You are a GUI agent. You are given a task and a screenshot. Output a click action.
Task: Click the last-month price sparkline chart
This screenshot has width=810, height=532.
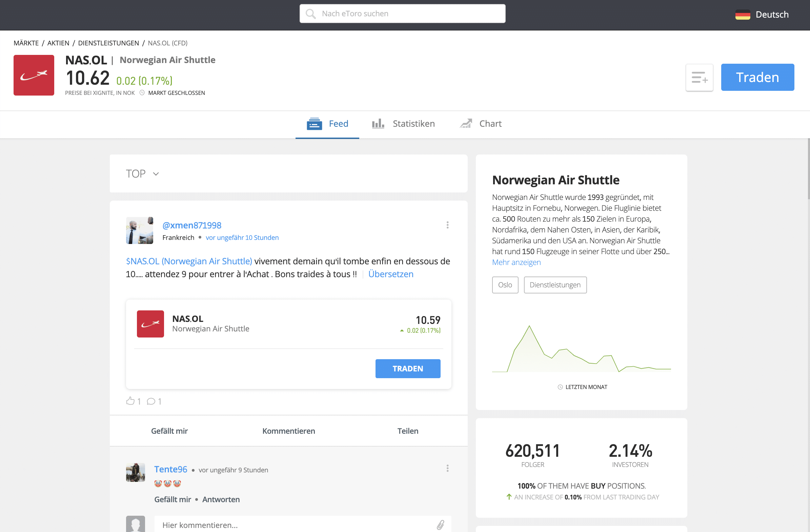(x=582, y=349)
